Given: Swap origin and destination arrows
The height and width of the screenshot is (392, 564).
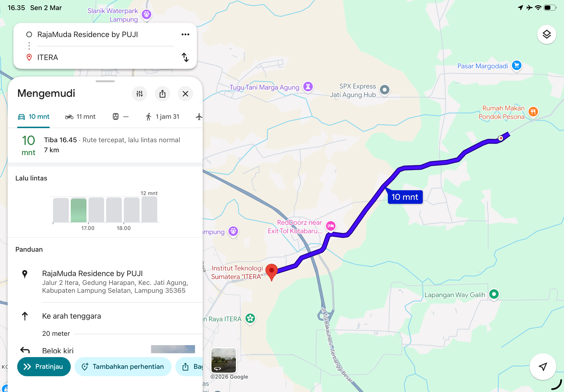Looking at the screenshot, I should [x=185, y=57].
